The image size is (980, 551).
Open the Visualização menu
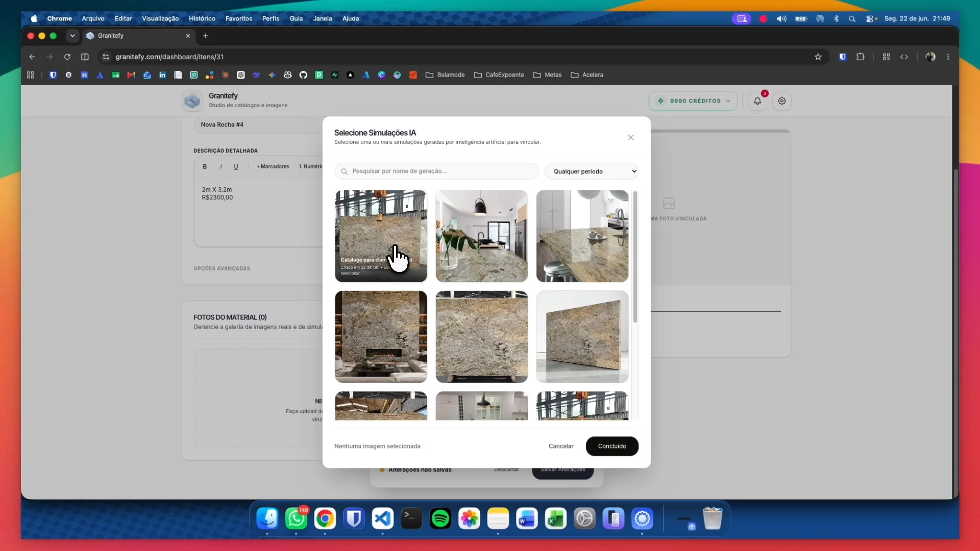click(160, 18)
